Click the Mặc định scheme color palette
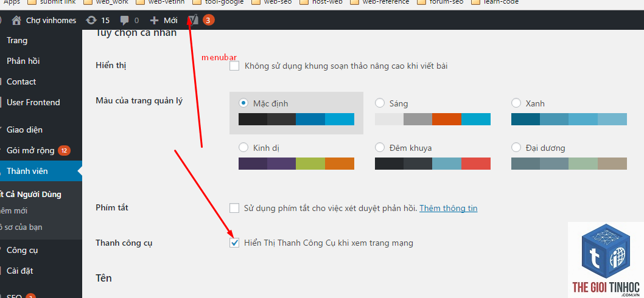The height and width of the screenshot is (298, 644). [296, 119]
